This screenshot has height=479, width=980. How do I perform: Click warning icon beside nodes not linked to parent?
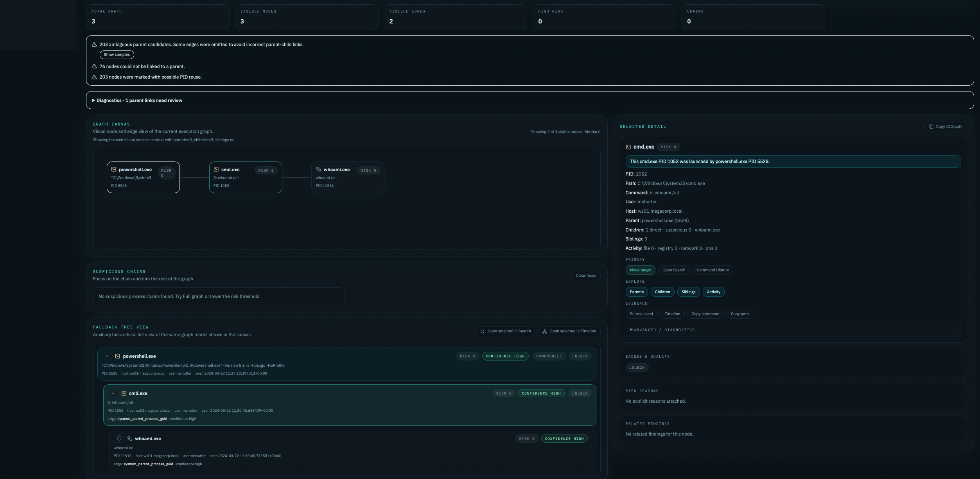coord(94,66)
